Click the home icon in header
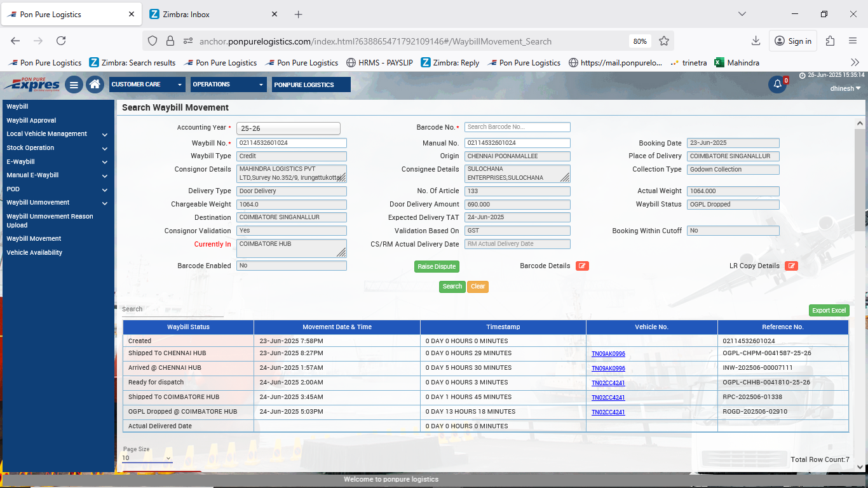868x488 pixels. tap(95, 85)
